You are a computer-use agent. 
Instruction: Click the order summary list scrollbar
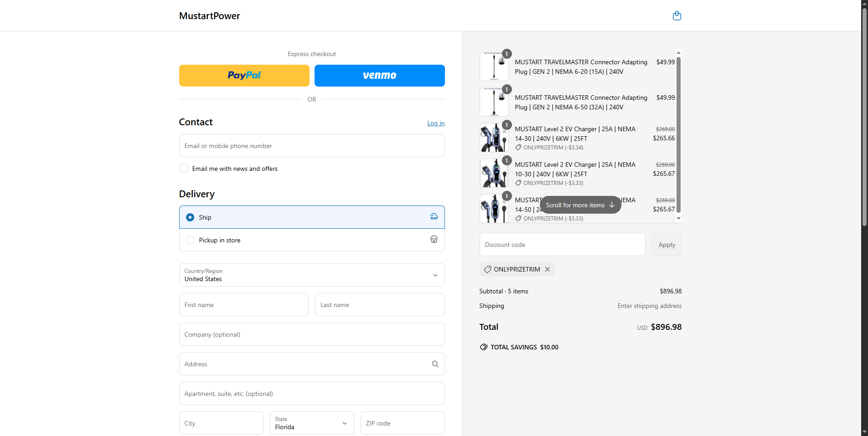pos(678,134)
